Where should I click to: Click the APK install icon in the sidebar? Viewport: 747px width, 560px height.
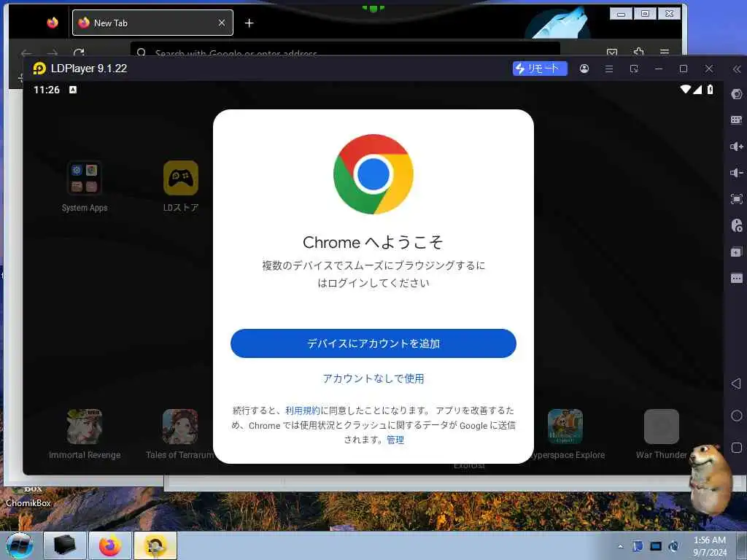[737, 225]
